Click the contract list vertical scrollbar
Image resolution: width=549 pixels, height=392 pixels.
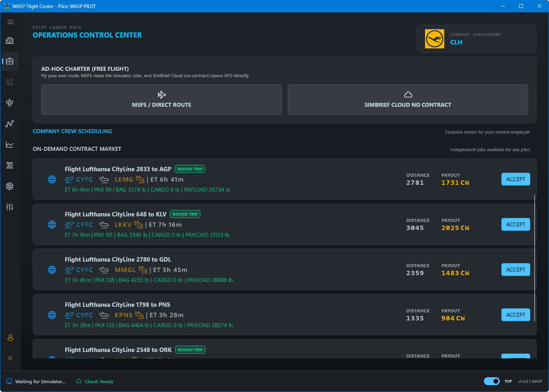click(x=535, y=258)
